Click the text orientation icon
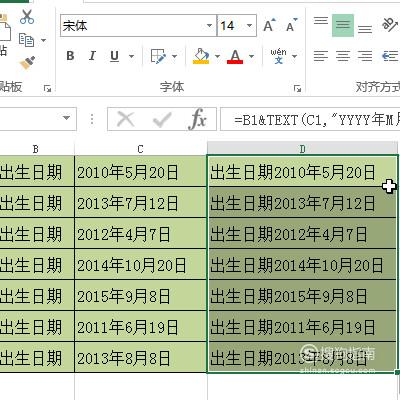Screen dimensions: 400x400 [x=390, y=24]
